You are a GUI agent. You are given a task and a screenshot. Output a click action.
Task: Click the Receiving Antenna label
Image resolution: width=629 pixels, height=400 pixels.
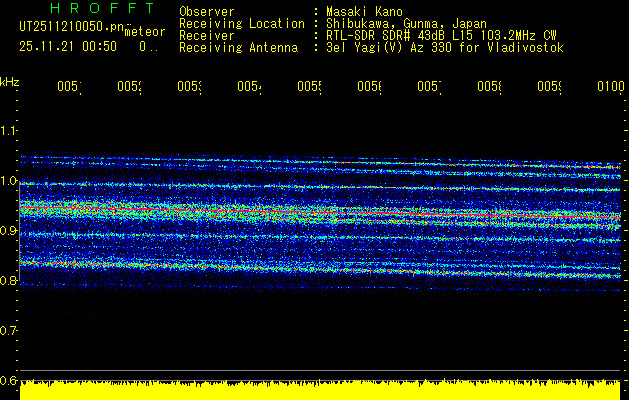point(238,48)
